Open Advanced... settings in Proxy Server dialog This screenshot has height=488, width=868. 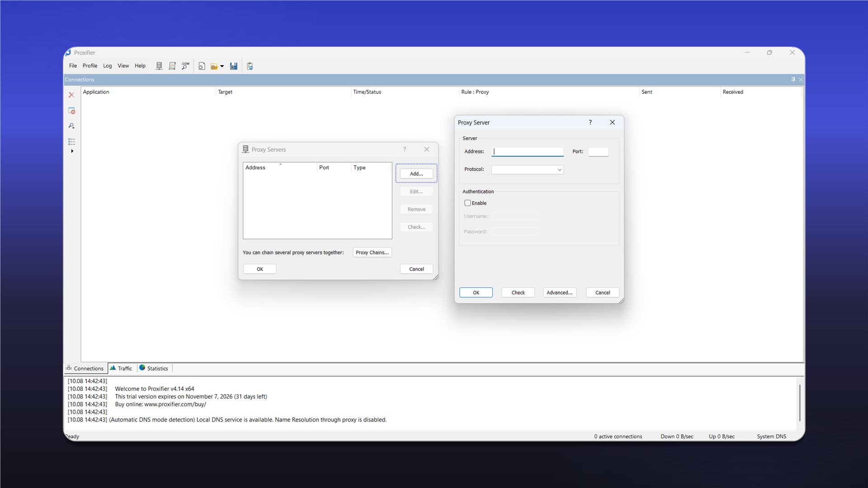[560, 292]
